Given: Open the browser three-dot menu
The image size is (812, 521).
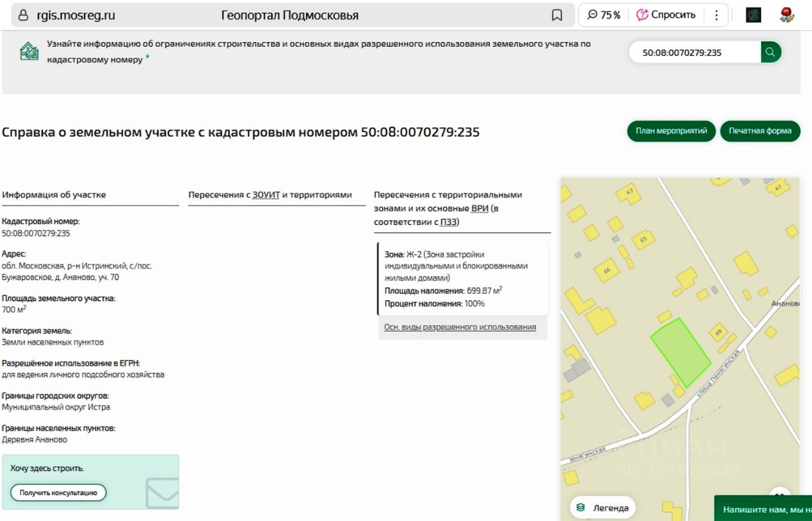Looking at the screenshot, I should 716,15.
